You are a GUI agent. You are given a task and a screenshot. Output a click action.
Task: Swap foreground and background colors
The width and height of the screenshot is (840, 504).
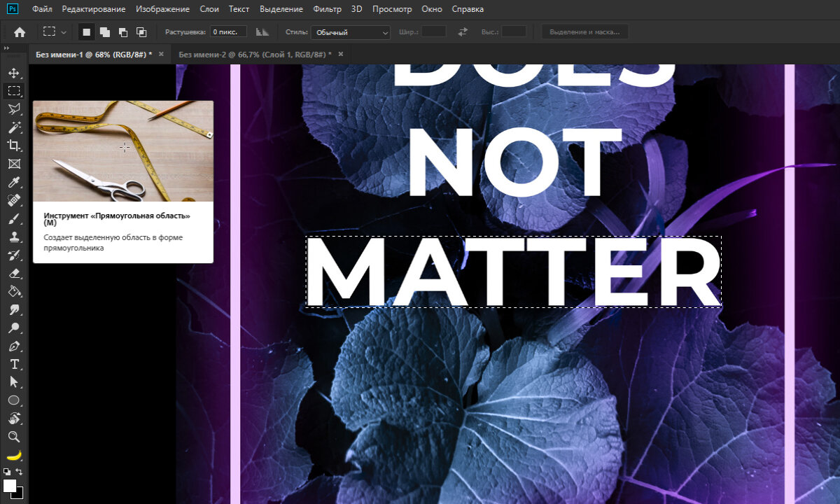19,471
